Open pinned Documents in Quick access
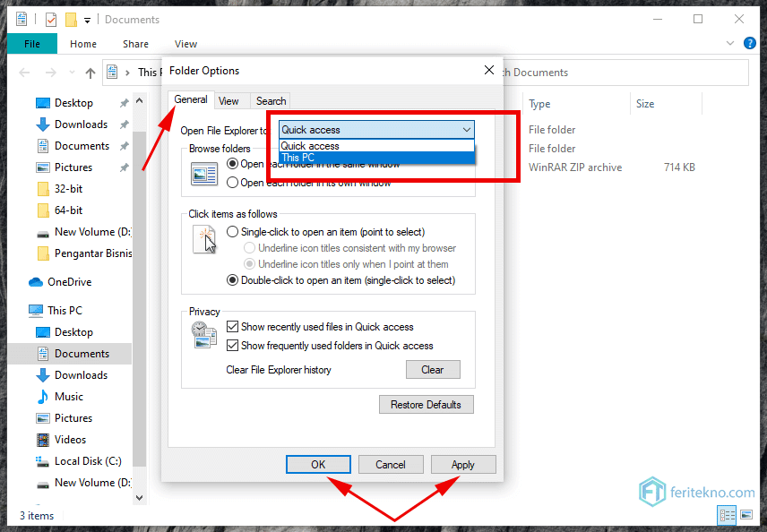 [x=82, y=146]
